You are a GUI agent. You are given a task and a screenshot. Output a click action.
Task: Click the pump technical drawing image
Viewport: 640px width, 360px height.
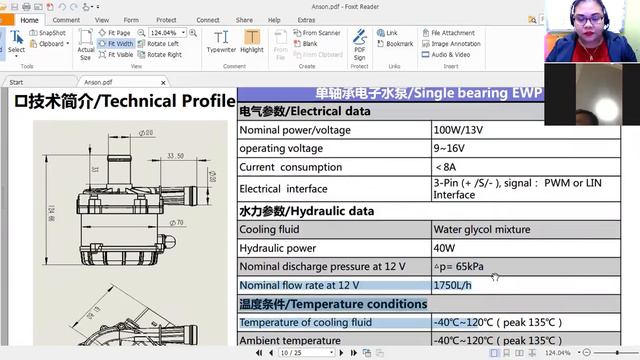[130, 233]
